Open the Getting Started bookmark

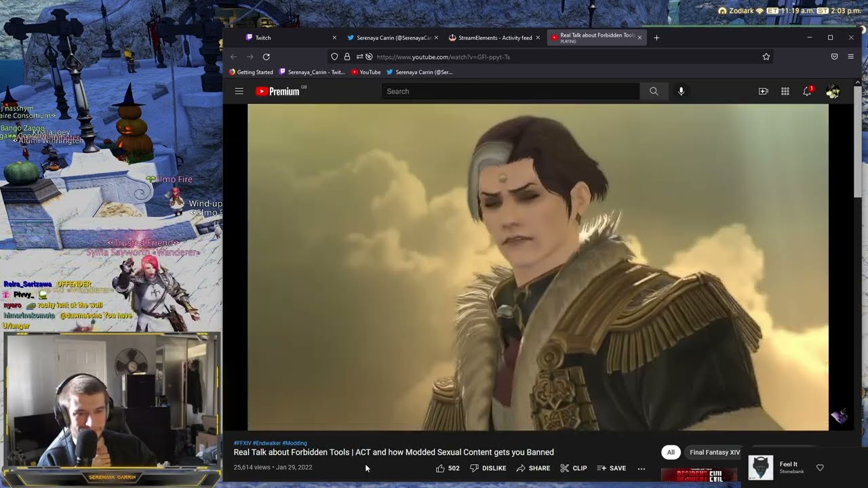click(x=251, y=72)
